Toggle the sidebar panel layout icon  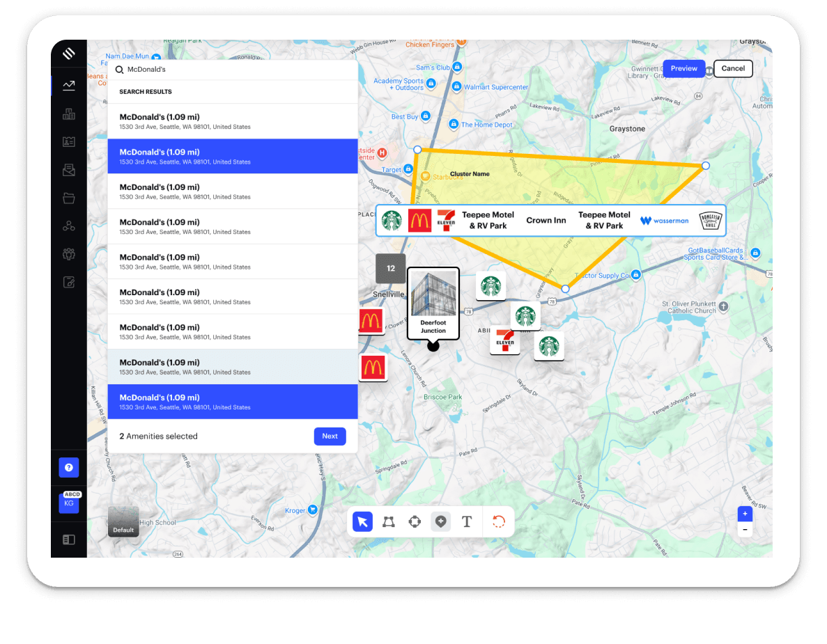pyautogui.click(x=68, y=540)
